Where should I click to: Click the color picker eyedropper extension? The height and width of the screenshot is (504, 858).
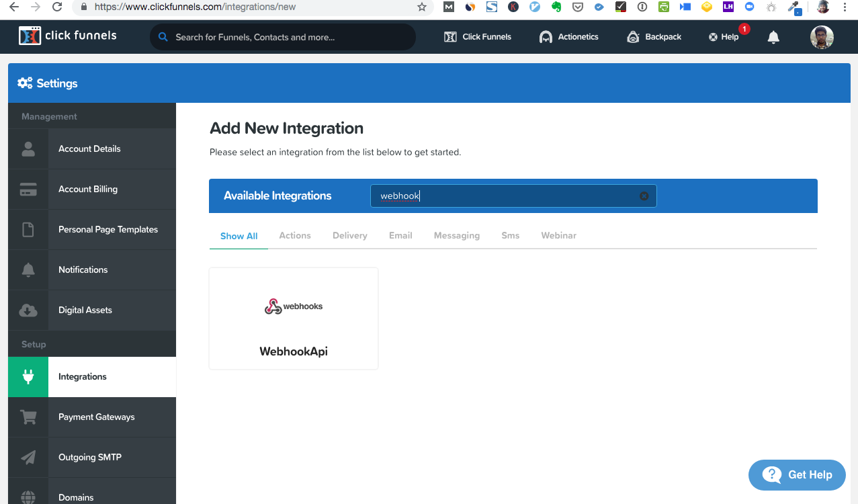[793, 7]
